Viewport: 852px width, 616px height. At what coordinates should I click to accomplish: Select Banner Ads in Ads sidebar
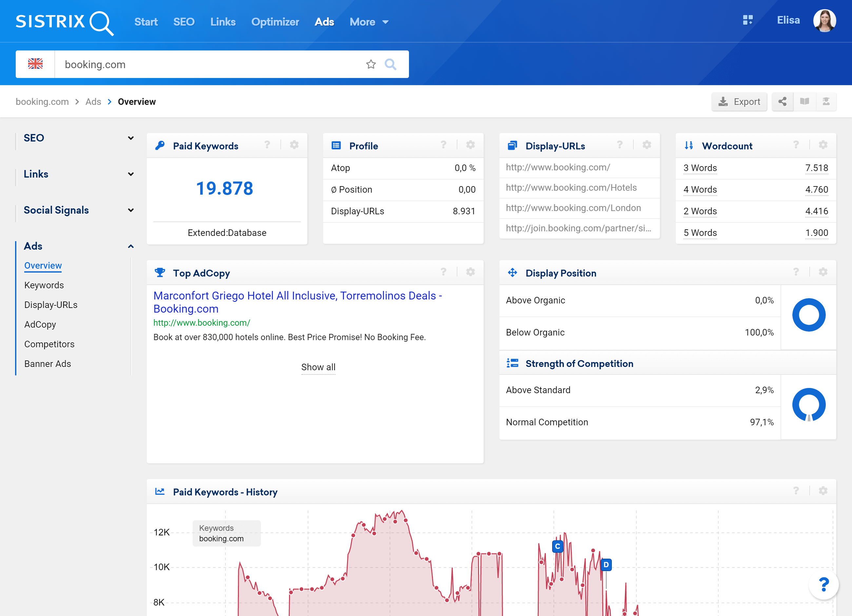(x=47, y=364)
